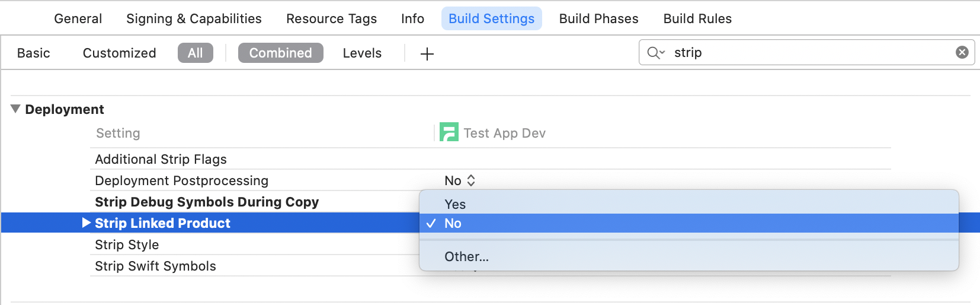Expand the Strip Linked Product disclosure arrow
Screen dimensions: 980x305
click(86, 223)
